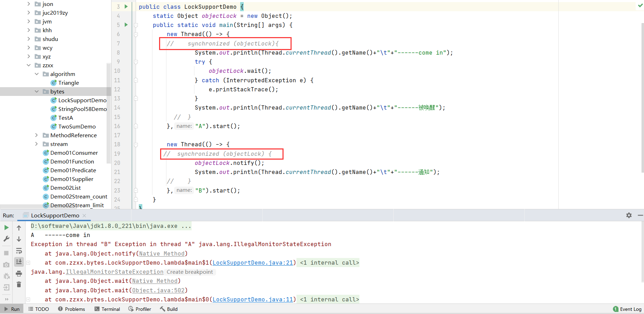Click the up arrow stack trace icon

pos(19,228)
